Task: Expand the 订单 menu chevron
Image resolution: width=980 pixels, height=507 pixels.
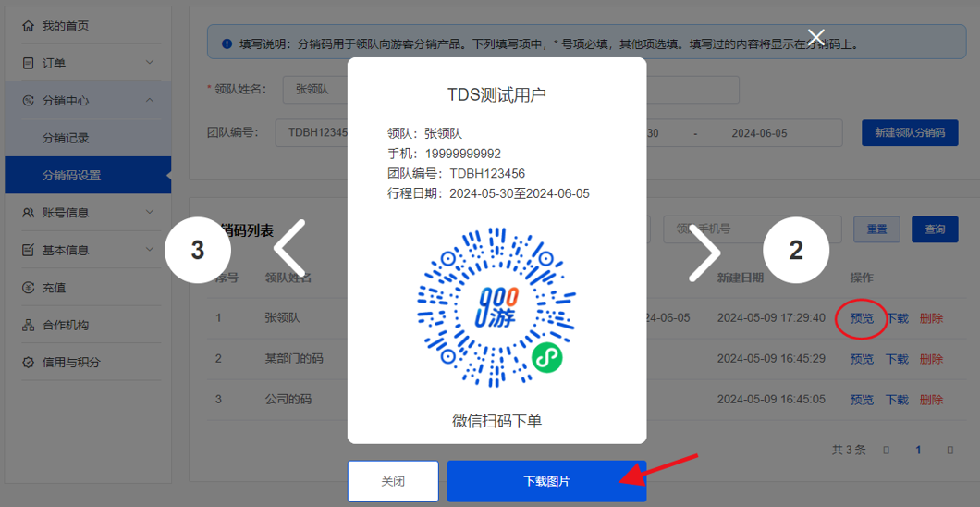Action: [150, 63]
